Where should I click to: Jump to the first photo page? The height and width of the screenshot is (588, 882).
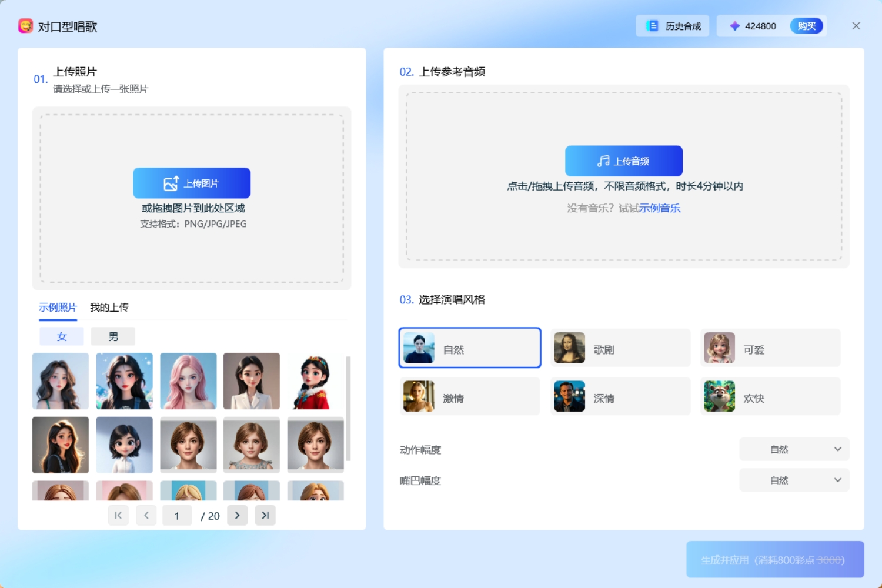(118, 516)
